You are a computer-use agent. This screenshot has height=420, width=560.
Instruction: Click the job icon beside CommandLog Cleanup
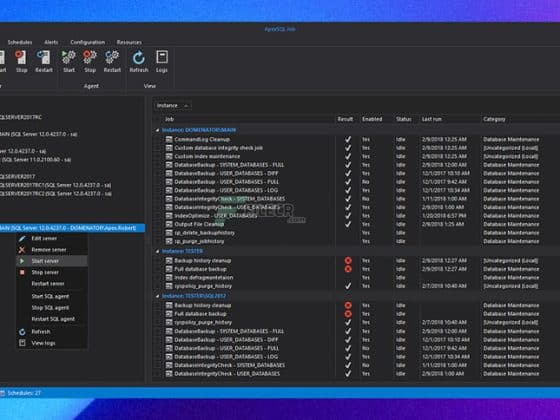[x=169, y=139]
